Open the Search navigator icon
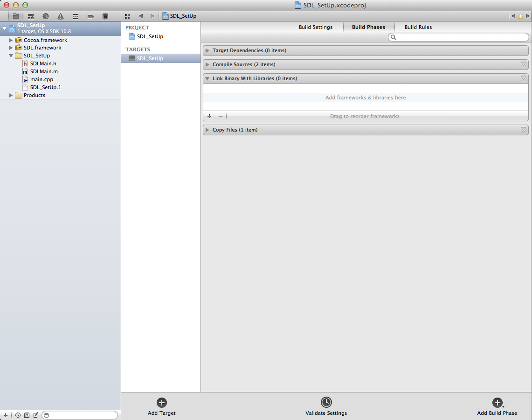532x420 pixels. pyautogui.click(x=46, y=16)
